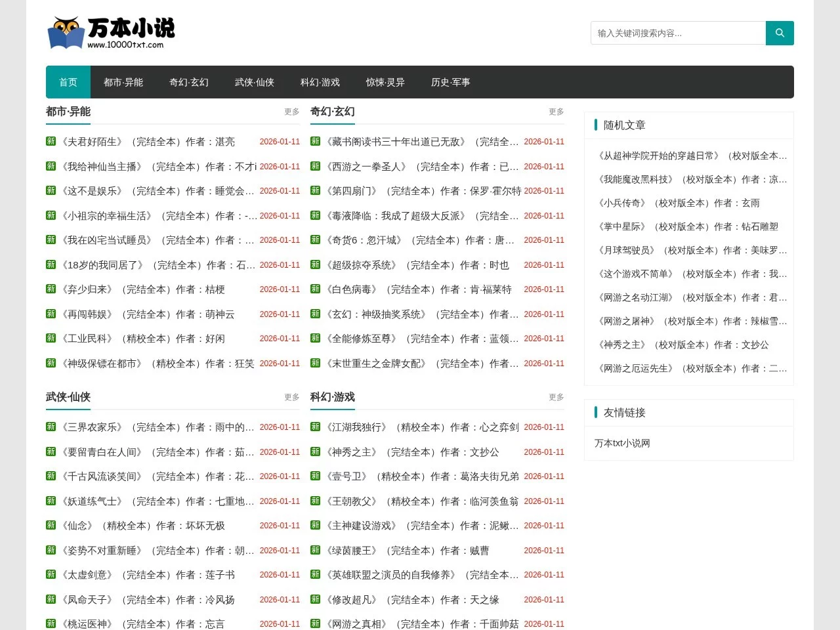
Task: Show more in 奇幻·玄幻 section via 更多
Action: (x=556, y=112)
